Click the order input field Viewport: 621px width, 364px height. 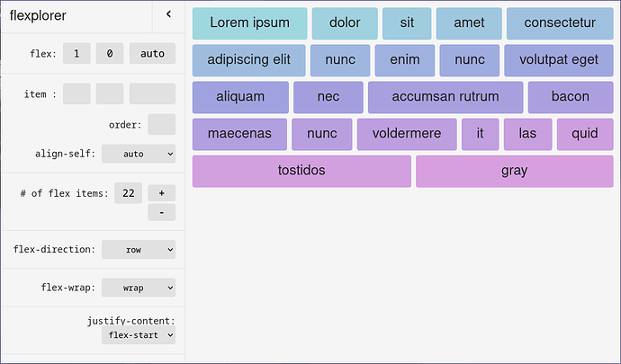(161, 124)
